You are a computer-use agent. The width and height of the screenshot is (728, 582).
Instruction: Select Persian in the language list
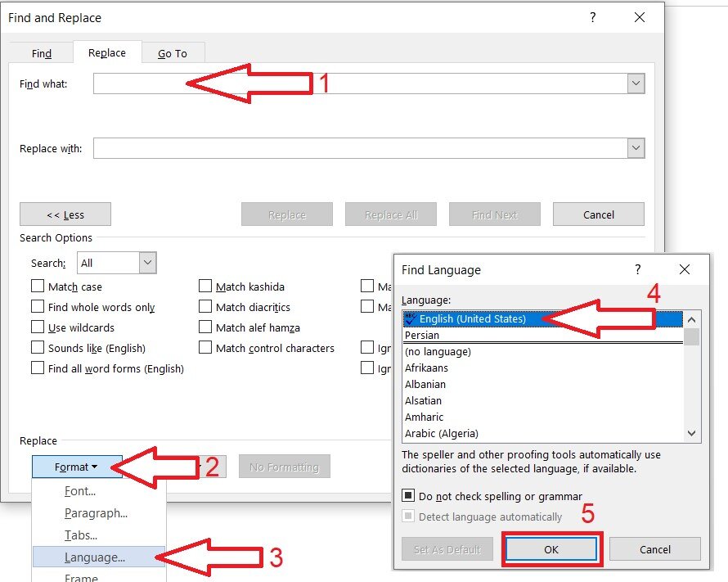coord(422,336)
